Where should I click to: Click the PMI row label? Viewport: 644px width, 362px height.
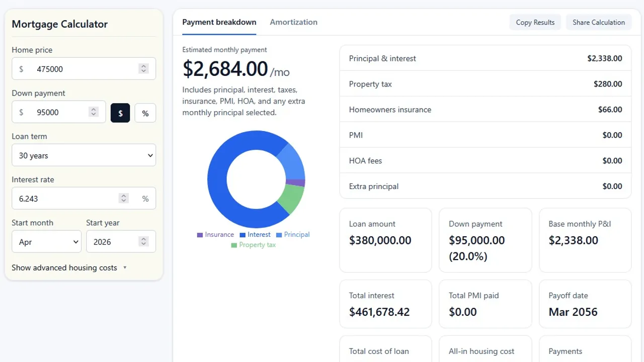coord(356,135)
